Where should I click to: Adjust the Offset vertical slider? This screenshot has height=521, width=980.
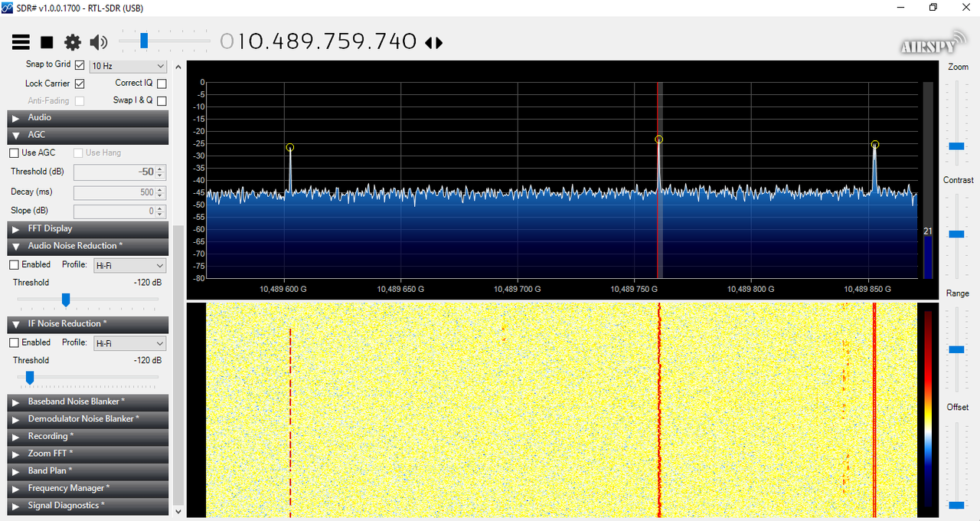[x=956, y=505]
